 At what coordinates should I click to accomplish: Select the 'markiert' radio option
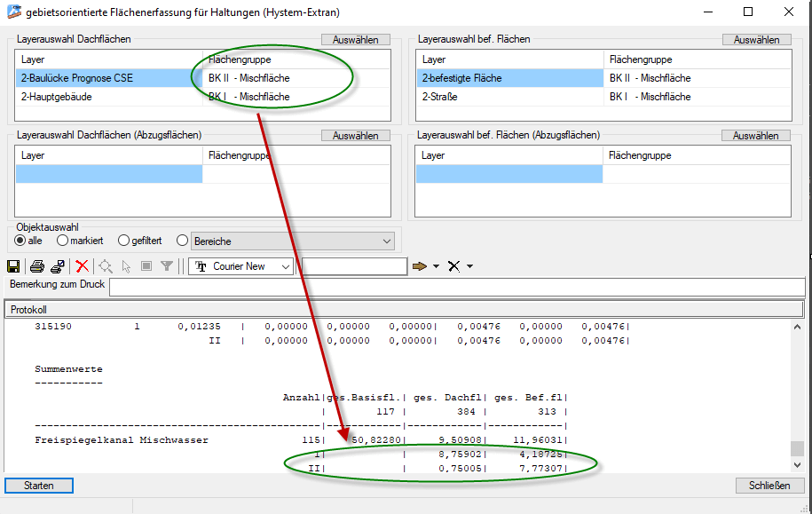[63, 241]
